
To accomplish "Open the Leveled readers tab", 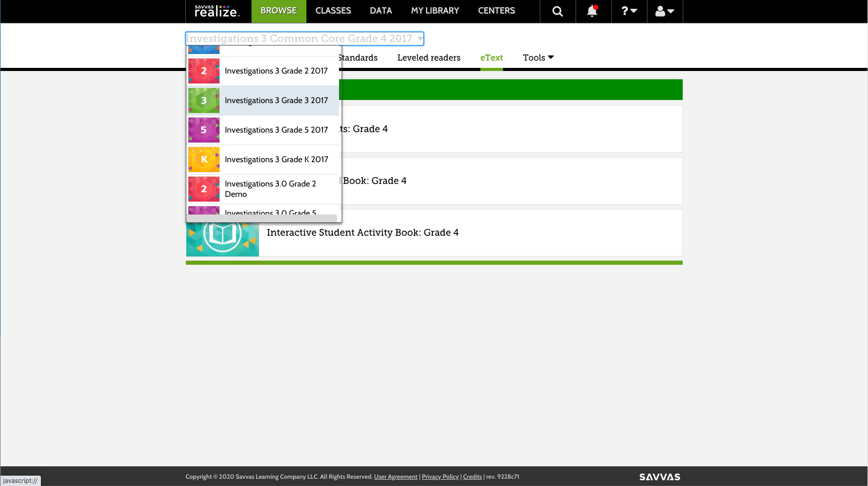I will (429, 58).
